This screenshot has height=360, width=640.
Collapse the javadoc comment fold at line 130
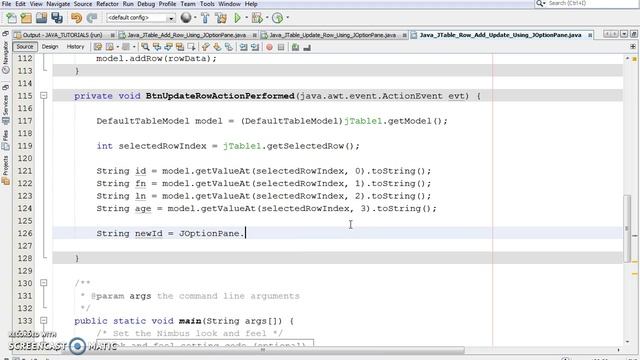[x=44, y=283]
